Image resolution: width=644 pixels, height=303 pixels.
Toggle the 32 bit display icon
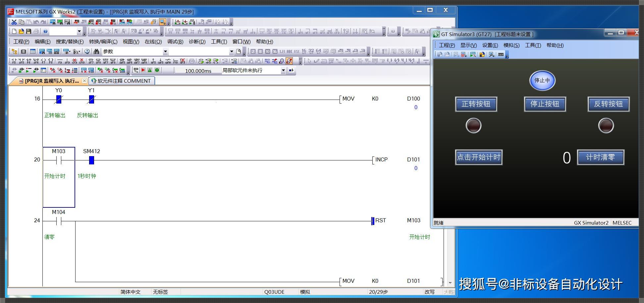[311, 51]
